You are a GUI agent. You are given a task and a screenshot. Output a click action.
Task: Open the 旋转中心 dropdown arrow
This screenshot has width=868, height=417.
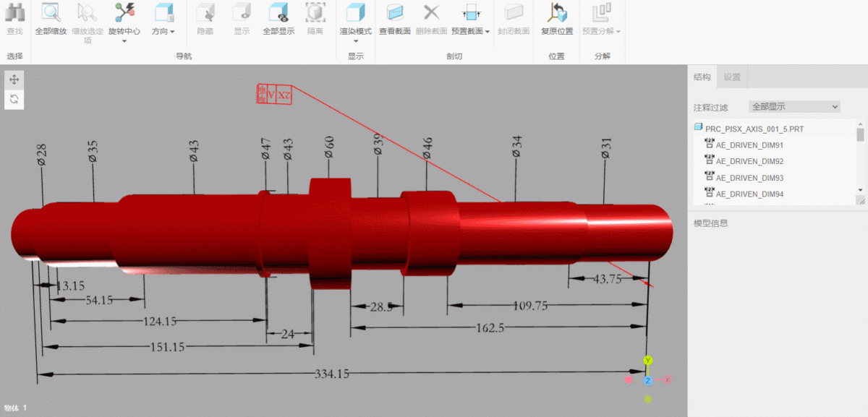[124, 41]
